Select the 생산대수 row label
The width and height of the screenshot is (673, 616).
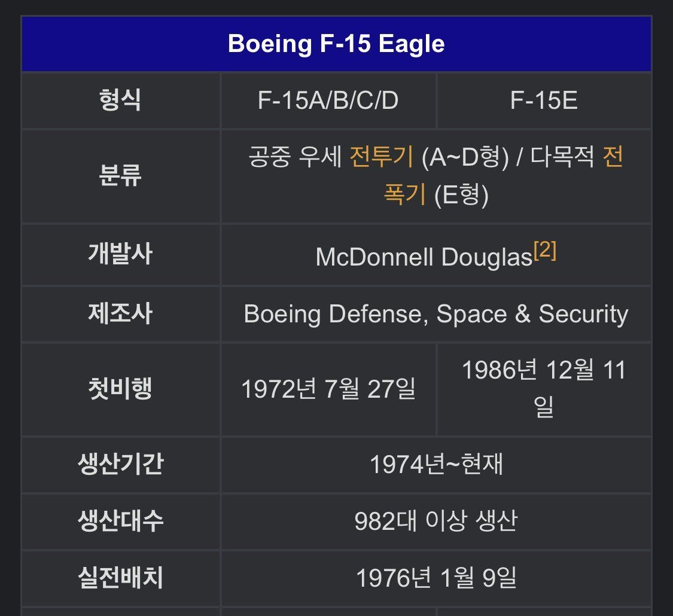pos(120,522)
